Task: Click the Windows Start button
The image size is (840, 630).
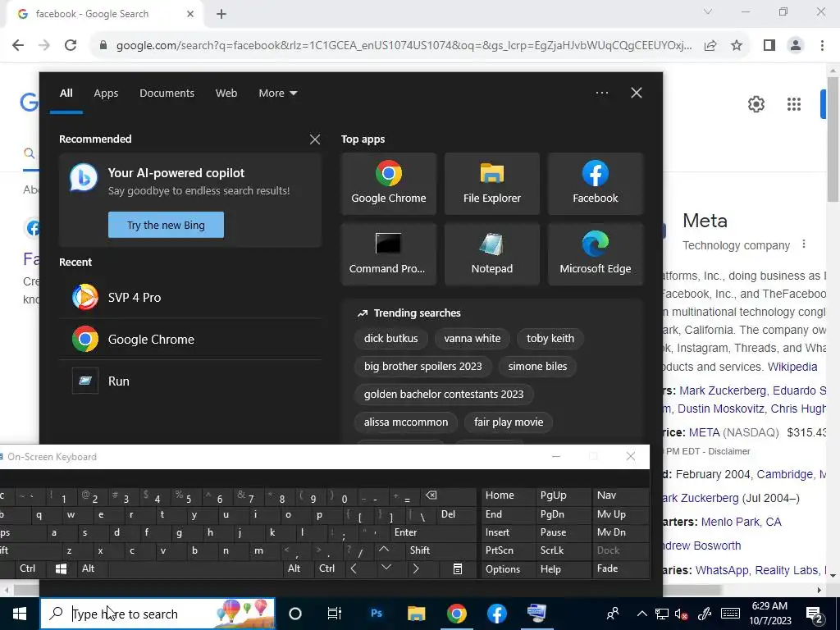Action: [20, 614]
